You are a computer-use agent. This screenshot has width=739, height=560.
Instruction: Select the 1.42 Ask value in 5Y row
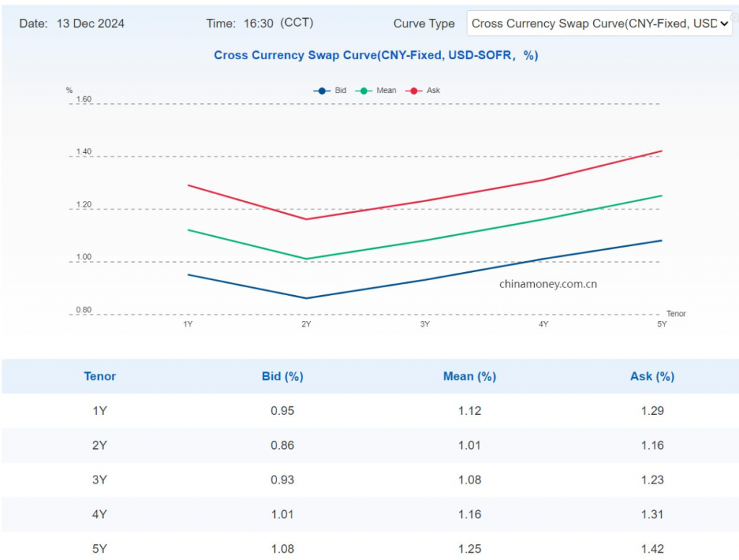pos(652,549)
